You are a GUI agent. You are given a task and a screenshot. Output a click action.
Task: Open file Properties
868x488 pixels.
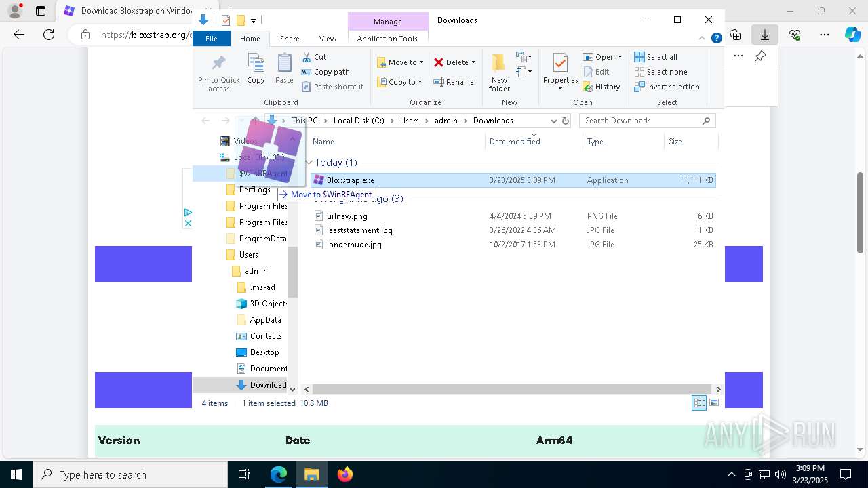point(560,72)
